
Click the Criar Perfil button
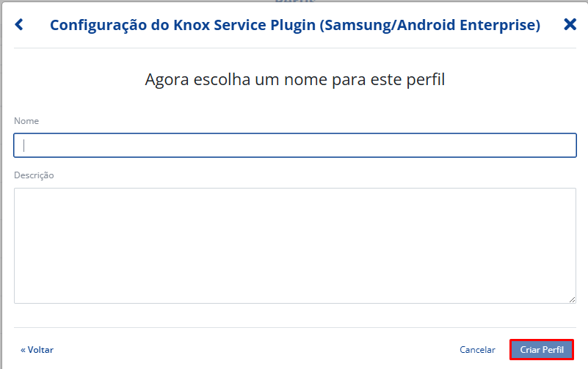542,350
